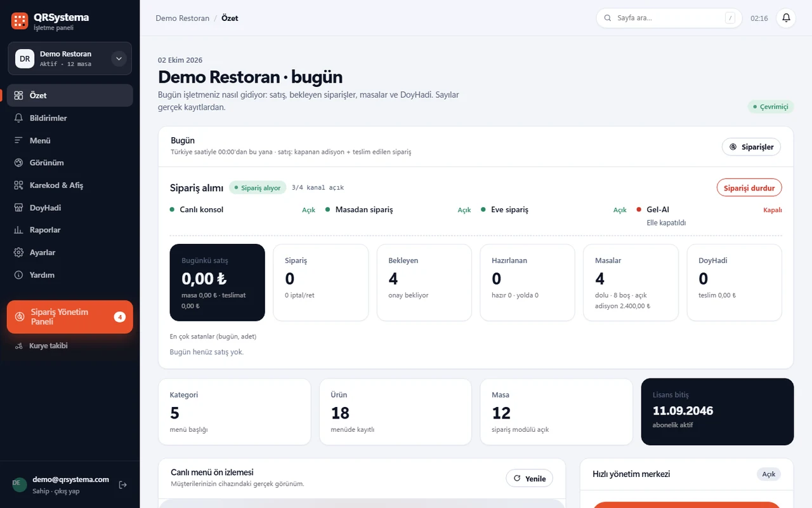The height and width of the screenshot is (508, 812).
Task: Click the Çevrimiçi status badge
Action: [770, 107]
